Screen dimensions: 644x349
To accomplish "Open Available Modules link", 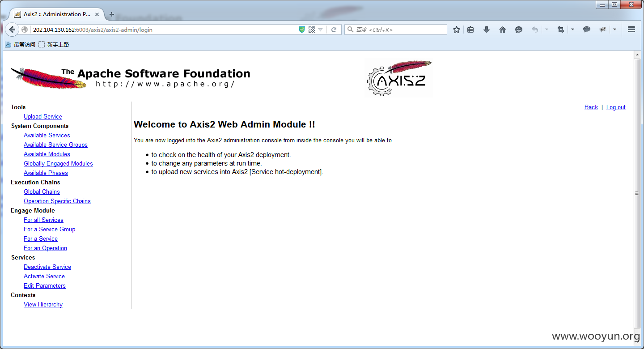I will pos(47,154).
